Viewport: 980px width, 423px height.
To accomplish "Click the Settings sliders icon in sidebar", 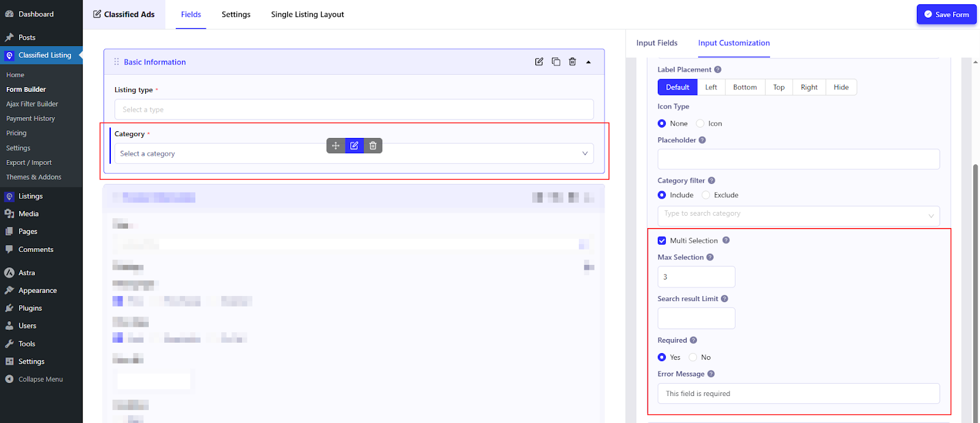I will tap(9, 362).
